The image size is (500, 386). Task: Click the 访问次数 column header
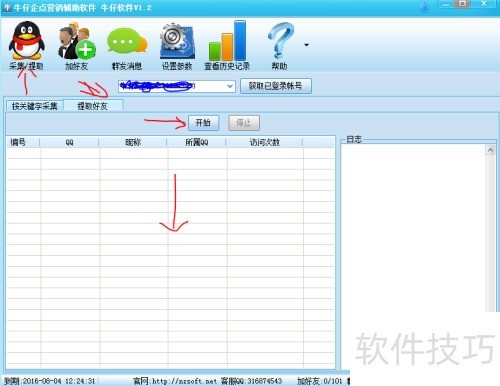coord(264,142)
